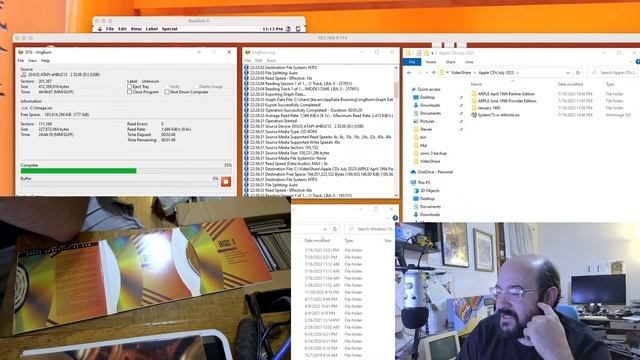Viewport: 640px width, 360px height.
Task: Click the source drive icon in ImgBurn
Action: 24,75
